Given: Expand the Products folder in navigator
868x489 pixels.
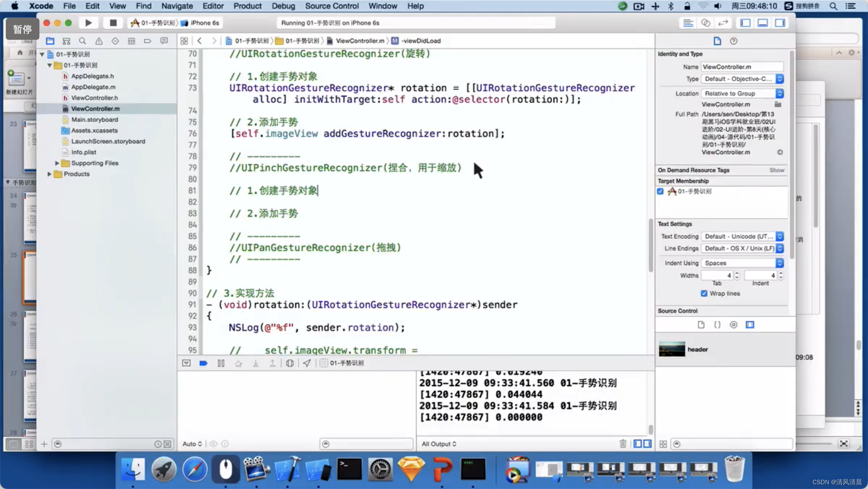Looking at the screenshot, I should click(x=50, y=174).
